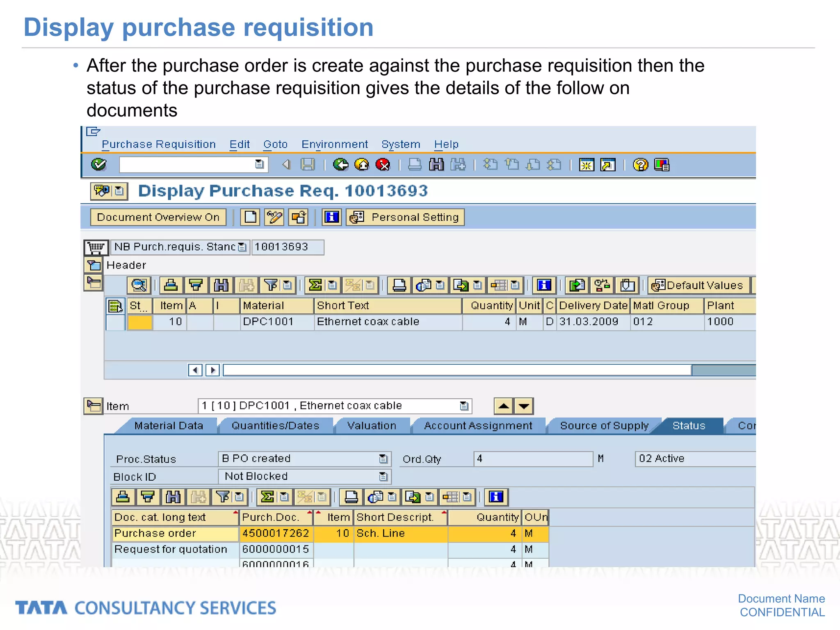Open the Block ID Not Blocked dropdown
This screenshot has width=840, height=630.
point(383,476)
